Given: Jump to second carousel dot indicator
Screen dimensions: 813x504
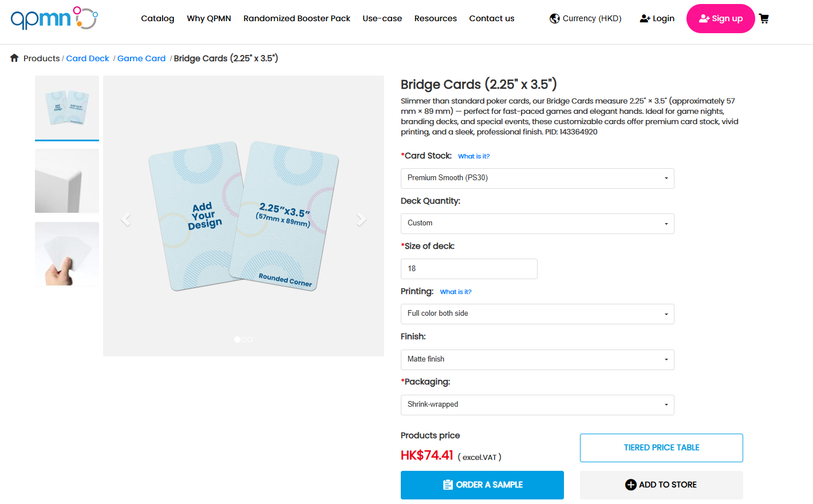Looking at the screenshot, I should click(x=244, y=339).
